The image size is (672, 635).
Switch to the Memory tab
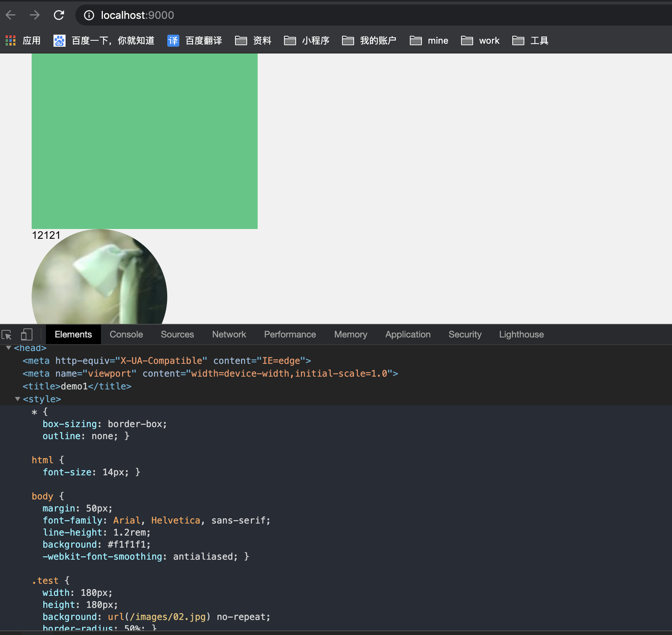(351, 334)
